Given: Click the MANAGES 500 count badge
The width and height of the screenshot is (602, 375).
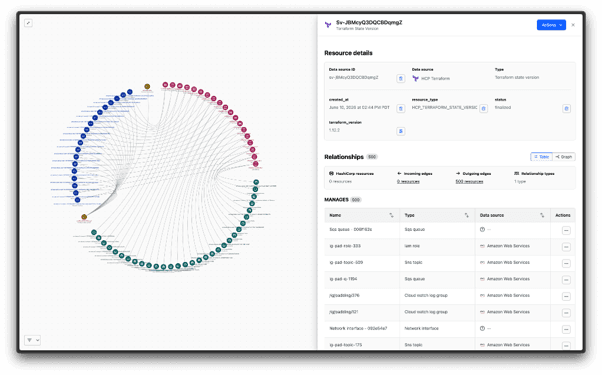Looking at the screenshot, I should tap(356, 200).
